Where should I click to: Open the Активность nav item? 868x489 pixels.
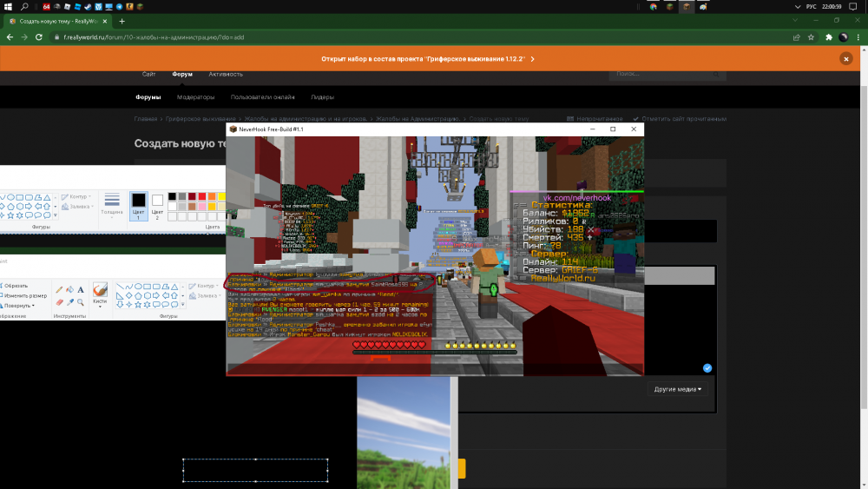(x=226, y=74)
